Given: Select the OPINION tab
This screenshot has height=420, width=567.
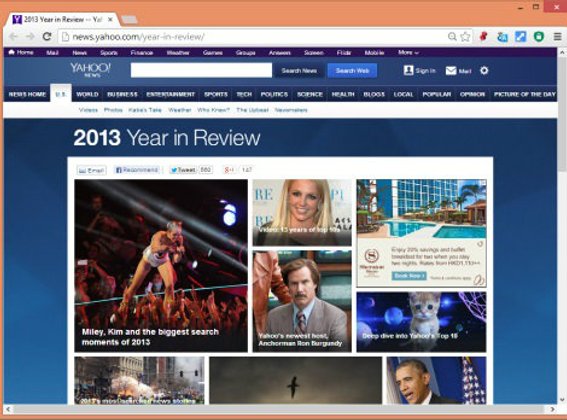Looking at the screenshot, I should [x=472, y=94].
